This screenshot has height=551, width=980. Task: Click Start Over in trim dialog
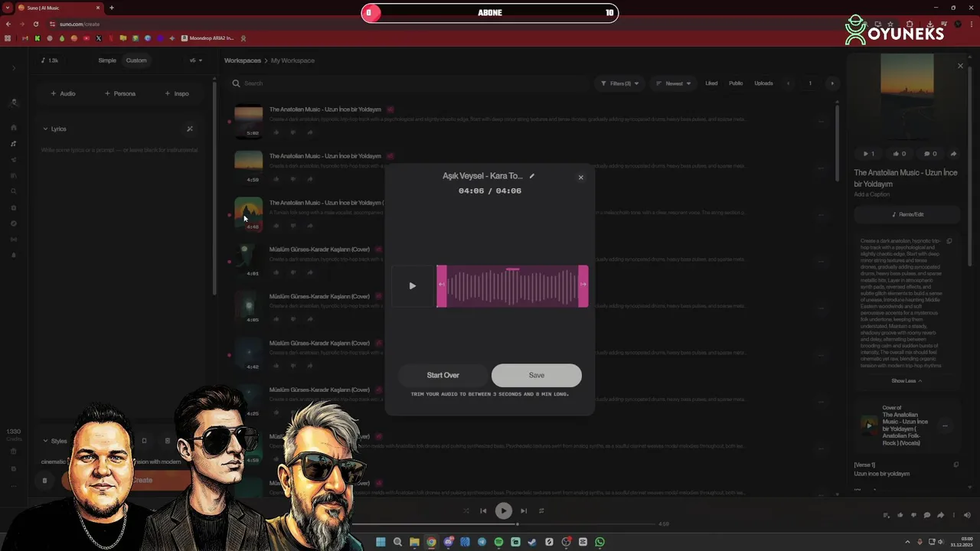click(x=443, y=375)
